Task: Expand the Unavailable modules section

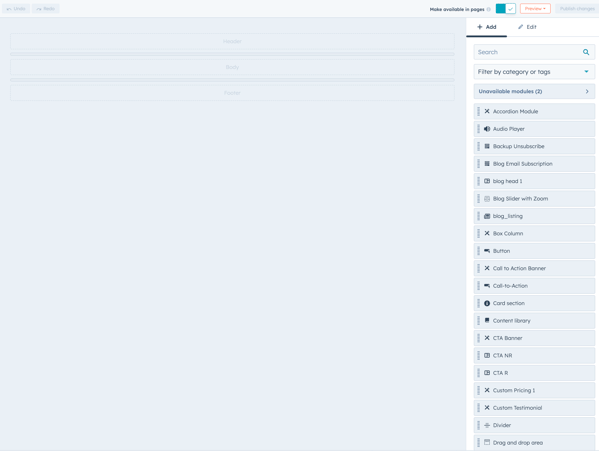Action: [534, 91]
